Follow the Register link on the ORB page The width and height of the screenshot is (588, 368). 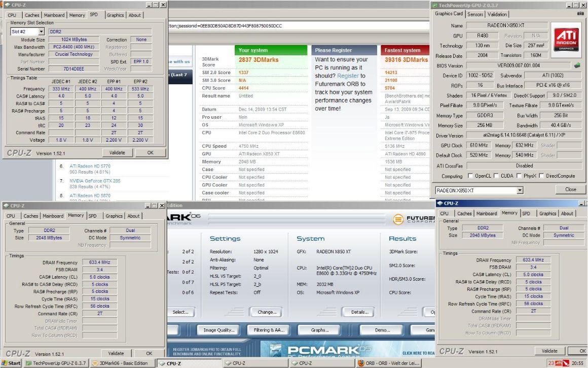click(348, 76)
